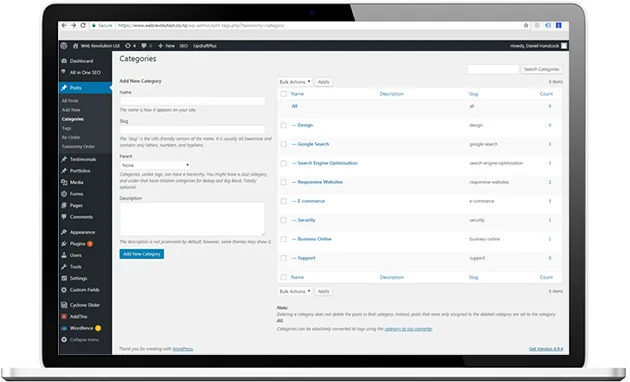Tick the select-all checkbox in table header
630x382 pixels.
click(x=284, y=94)
